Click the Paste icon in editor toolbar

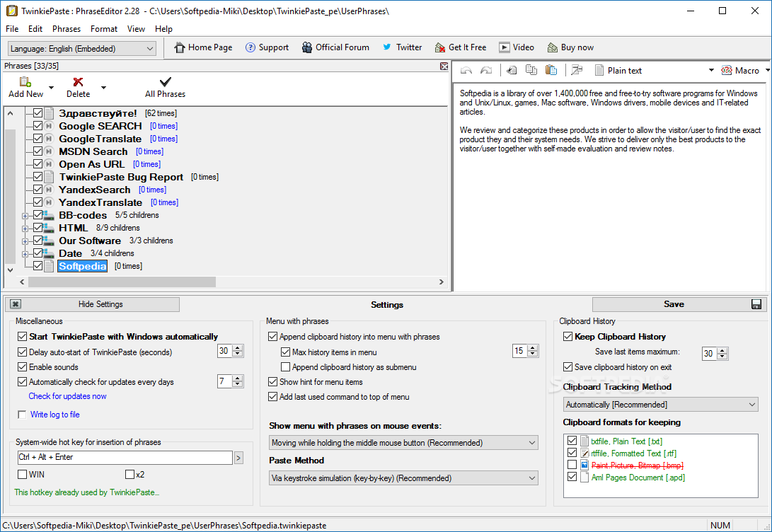pyautogui.click(x=551, y=70)
